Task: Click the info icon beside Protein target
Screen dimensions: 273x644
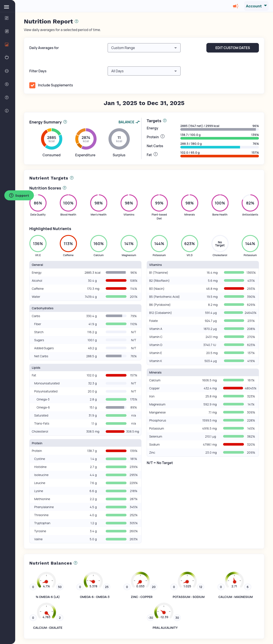Action: tap(163, 137)
